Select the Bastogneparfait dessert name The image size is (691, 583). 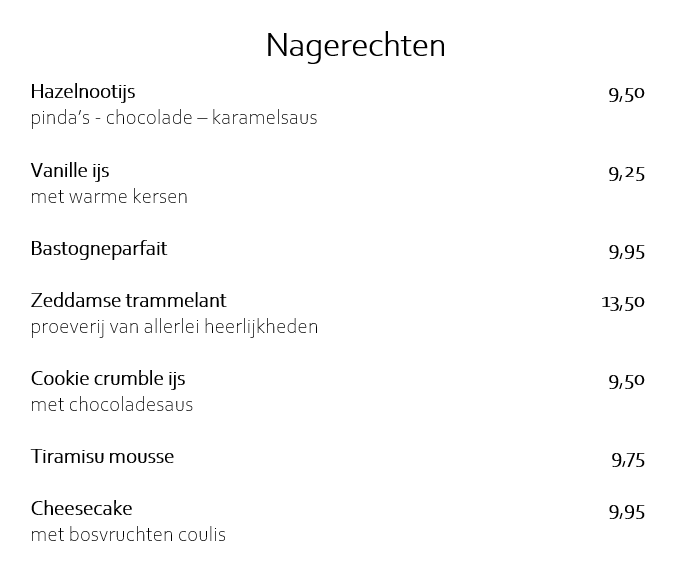coord(99,249)
